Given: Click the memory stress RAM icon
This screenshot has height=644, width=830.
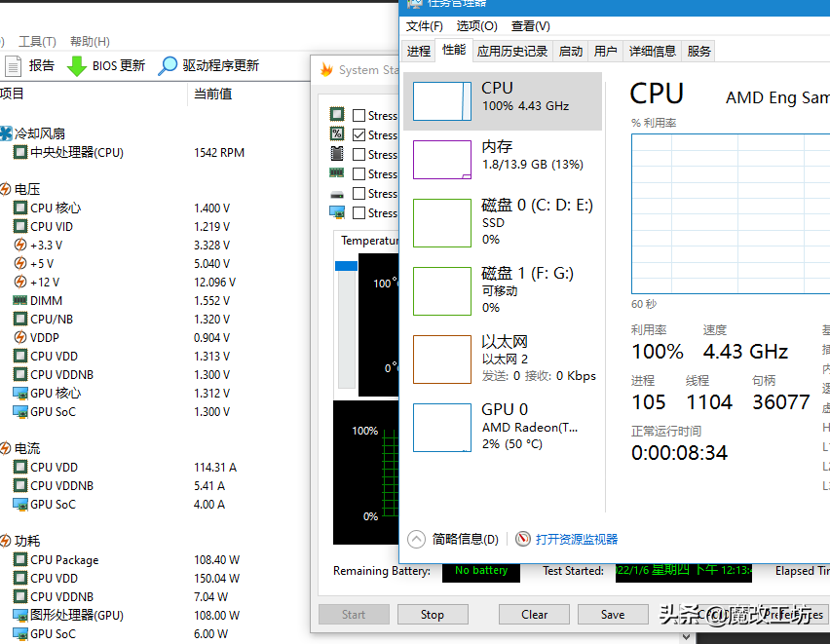Looking at the screenshot, I should (x=337, y=172).
